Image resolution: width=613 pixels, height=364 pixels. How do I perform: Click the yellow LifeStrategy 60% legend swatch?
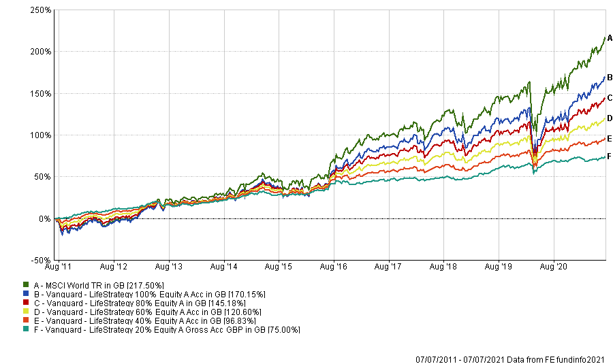[x=26, y=312]
